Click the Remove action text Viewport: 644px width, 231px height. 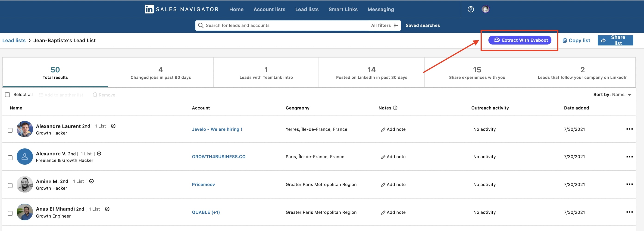point(107,95)
